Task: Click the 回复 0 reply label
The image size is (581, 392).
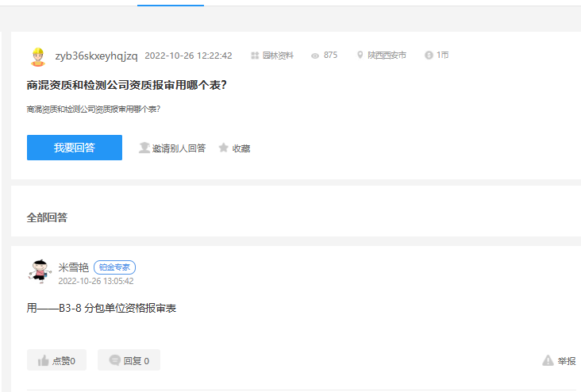Action: click(x=137, y=361)
